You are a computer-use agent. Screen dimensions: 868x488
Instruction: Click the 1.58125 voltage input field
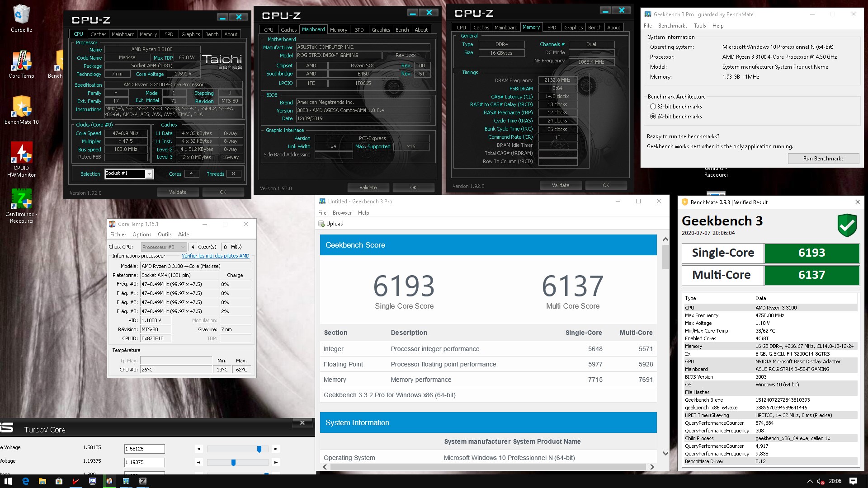point(145,449)
